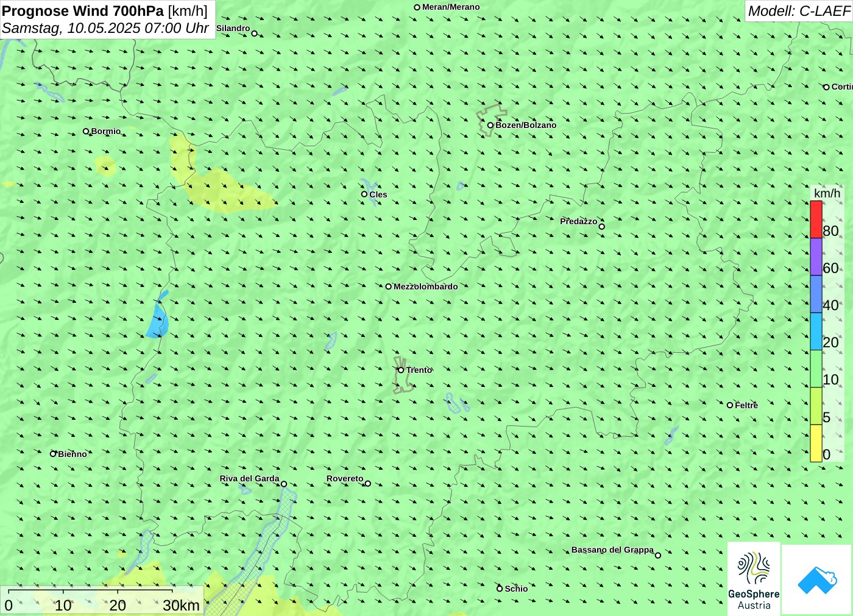Select the Cles city marker

pyautogui.click(x=364, y=194)
